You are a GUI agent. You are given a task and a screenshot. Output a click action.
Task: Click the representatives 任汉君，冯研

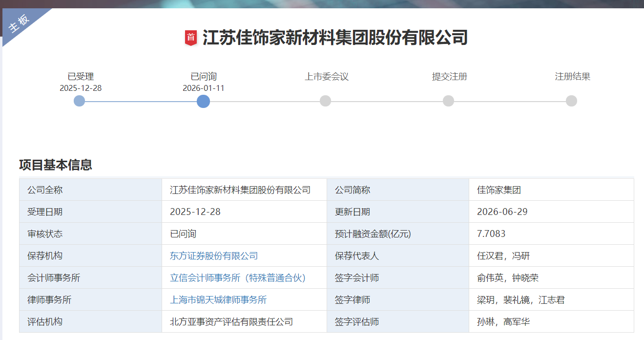pyautogui.click(x=503, y=256)
